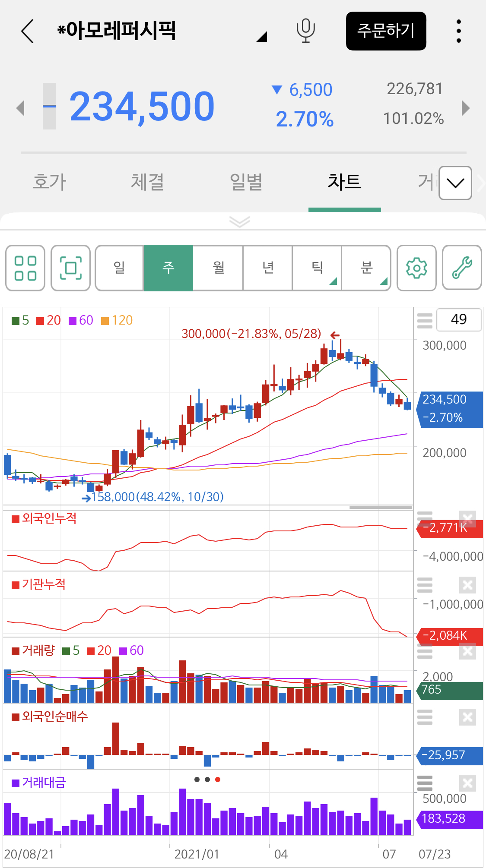The height and width of the screenshot is (868, 486).
Task: Tap the fullscreen chart frame icon
Action: click(x=70, y=268)
